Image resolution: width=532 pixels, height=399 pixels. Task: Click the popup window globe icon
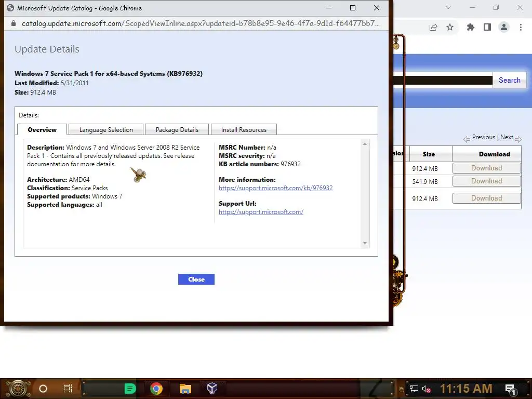click(10, 8)
